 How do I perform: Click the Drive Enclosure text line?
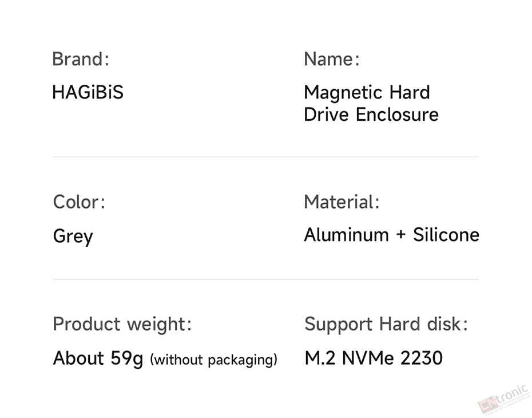[x=371, y=114]
